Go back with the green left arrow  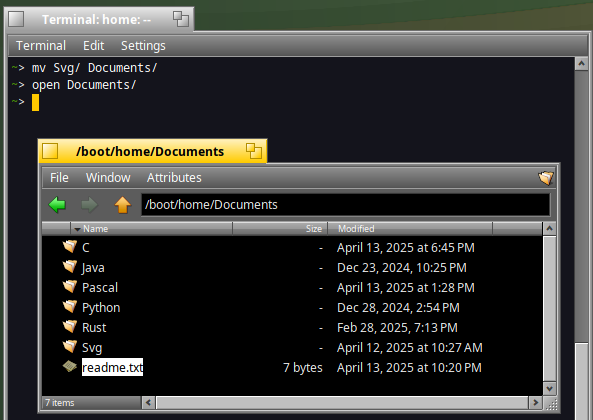click(x=57, y=205)
